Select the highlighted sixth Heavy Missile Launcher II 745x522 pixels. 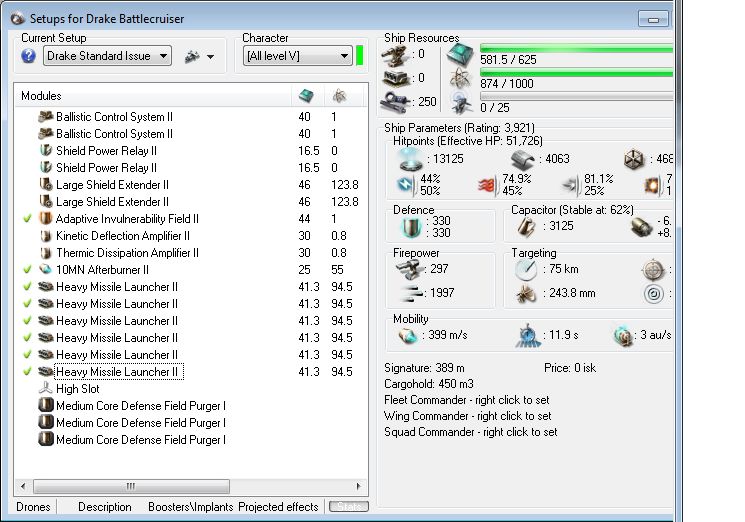tap(119, 372)
